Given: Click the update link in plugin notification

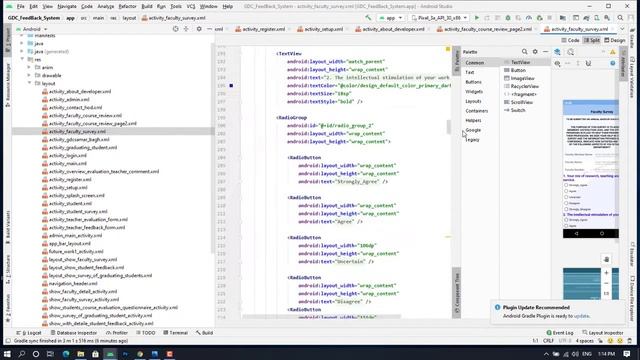Looking at the screenshot, I should click(x=581, y=316).
